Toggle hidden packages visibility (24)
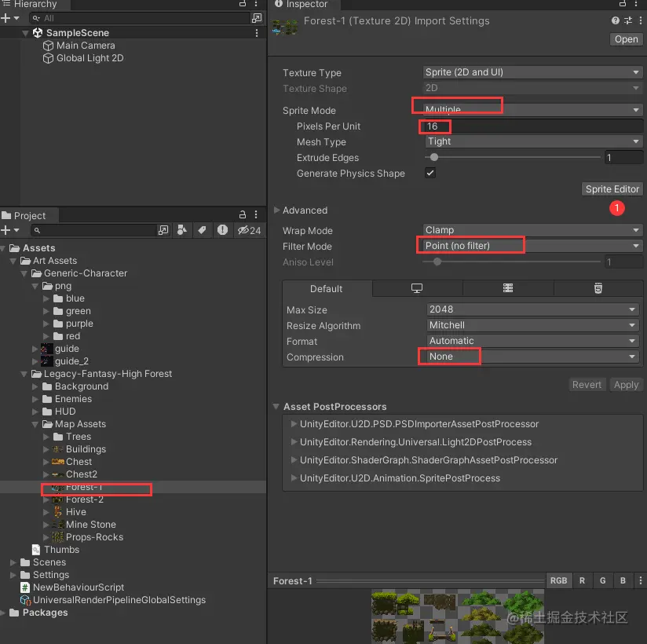Screen dimensions: 647x644 (249, 230)
